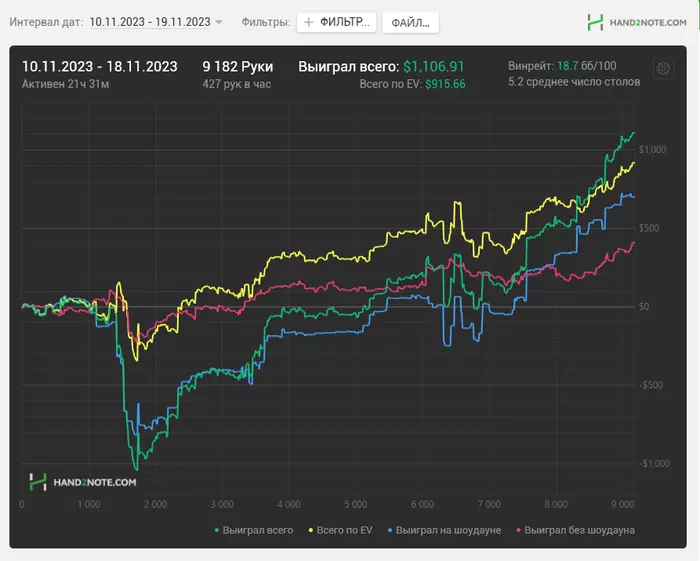Viewport: 700px width, 561px height.
Task: Open the chart settings gear icon
Action: pyautogui.click(x=663, y=69)
